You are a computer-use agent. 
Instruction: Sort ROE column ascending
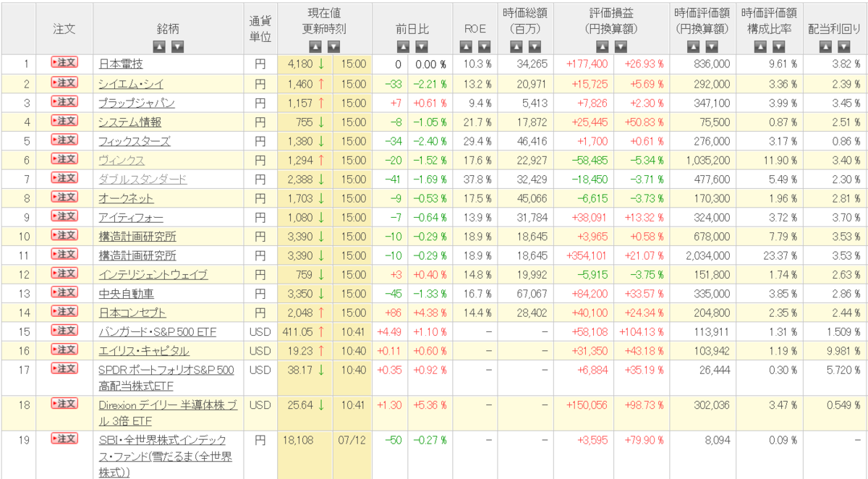[467, 47]
